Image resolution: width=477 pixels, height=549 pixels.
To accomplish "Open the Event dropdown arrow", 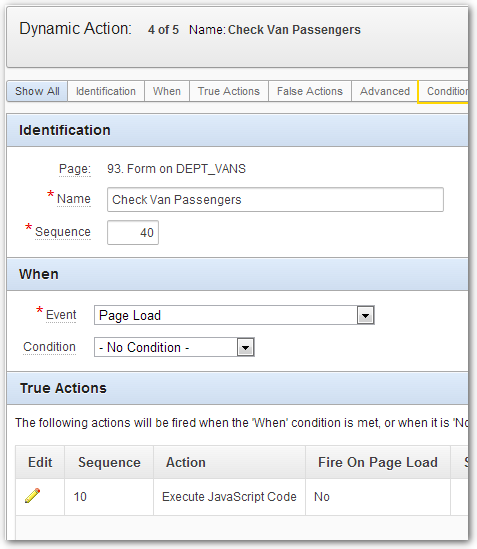I will point(365,315).
